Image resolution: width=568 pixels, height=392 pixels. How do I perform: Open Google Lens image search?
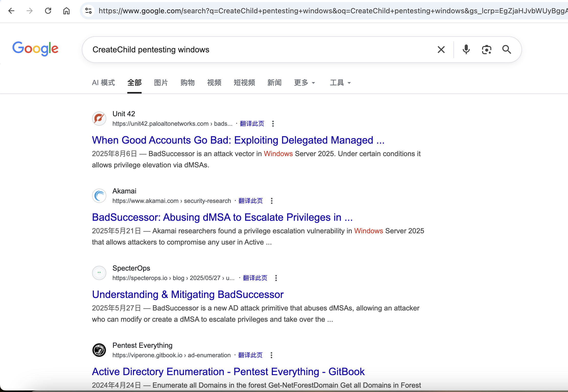[x=486, y=50]
